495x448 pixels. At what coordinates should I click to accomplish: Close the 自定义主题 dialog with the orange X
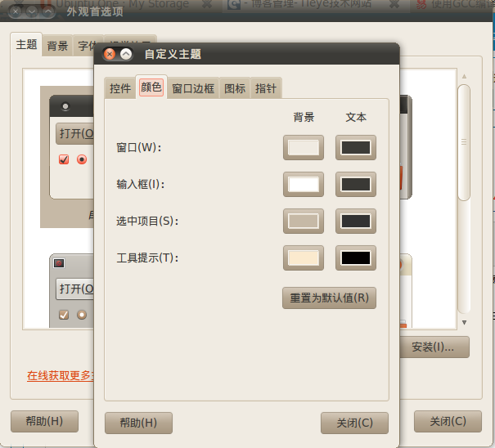[x=110, y=54]
